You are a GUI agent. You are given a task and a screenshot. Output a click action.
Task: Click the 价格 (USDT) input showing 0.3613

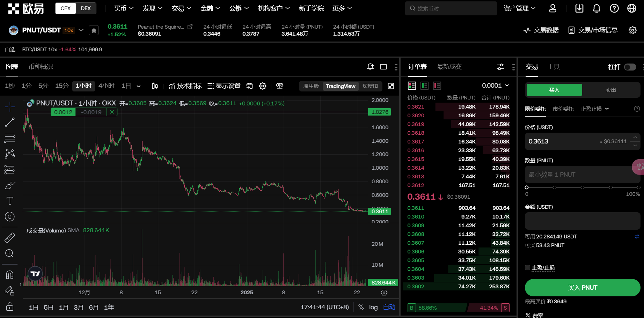577,141
